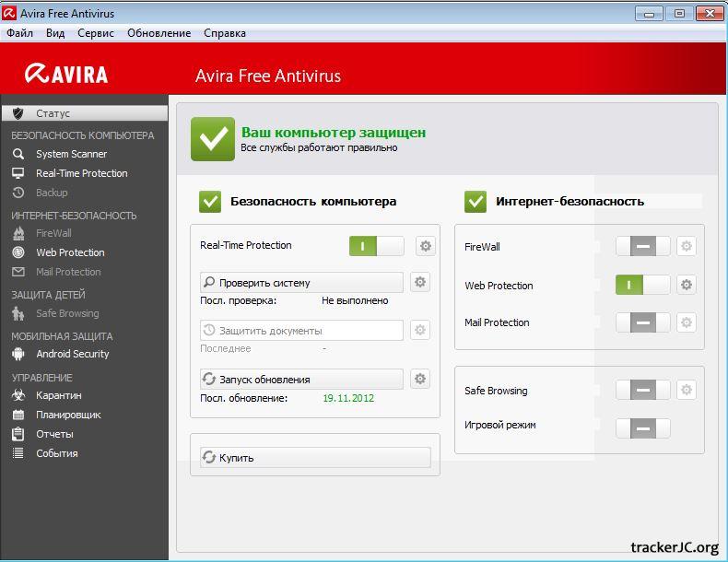Click the Проверить систему button
The width and height of the screenshot is (728, 562).
click(301, 283)
